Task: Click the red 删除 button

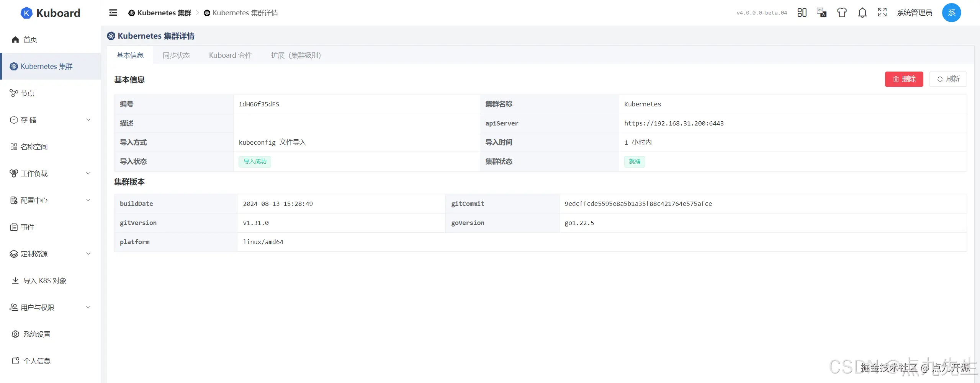Action: [x=904, y=79]
